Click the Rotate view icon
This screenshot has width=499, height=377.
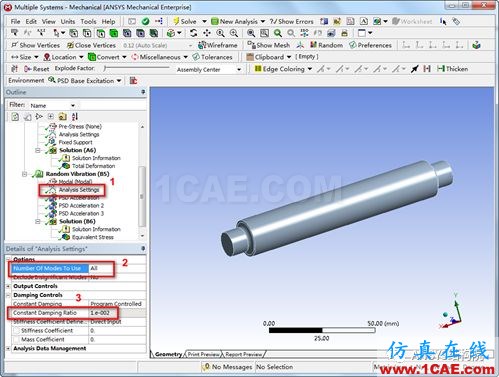pyautogui.click(x=193, y=33)
